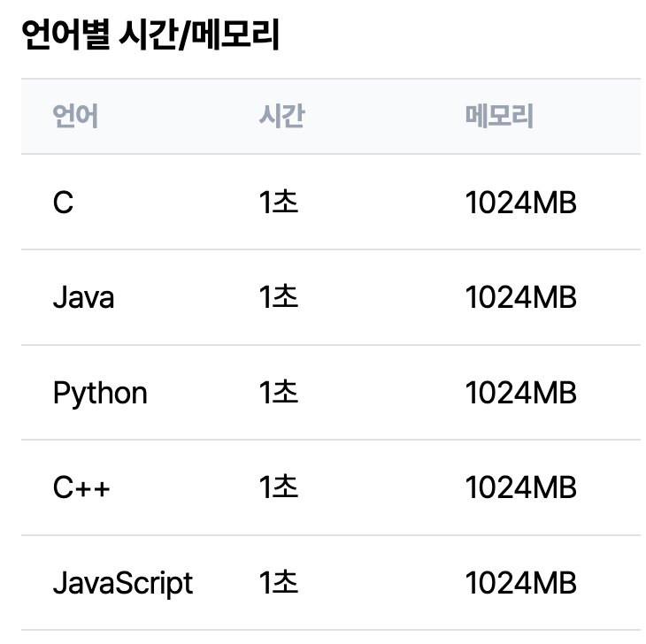646x644 pixels.
Task: Click the 1024MB memory for C
Action: 520,203
